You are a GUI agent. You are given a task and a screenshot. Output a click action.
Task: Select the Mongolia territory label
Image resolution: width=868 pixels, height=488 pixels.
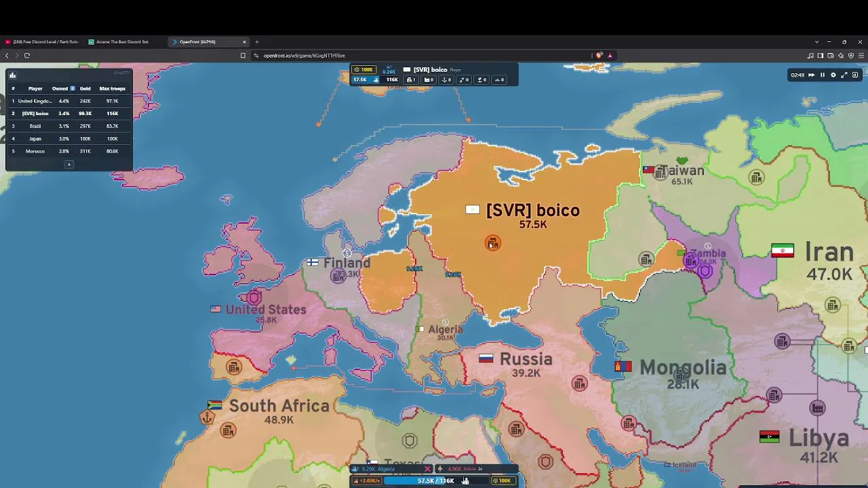[683, 367]
